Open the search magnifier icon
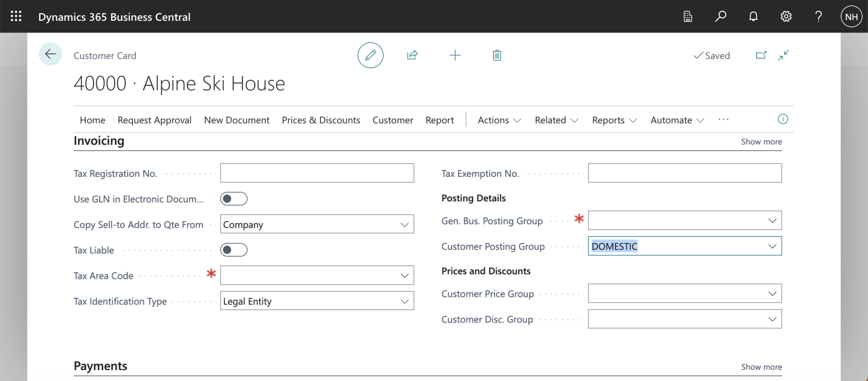The height and width of the screenshot is (381, 868). (x=720, y=17)
